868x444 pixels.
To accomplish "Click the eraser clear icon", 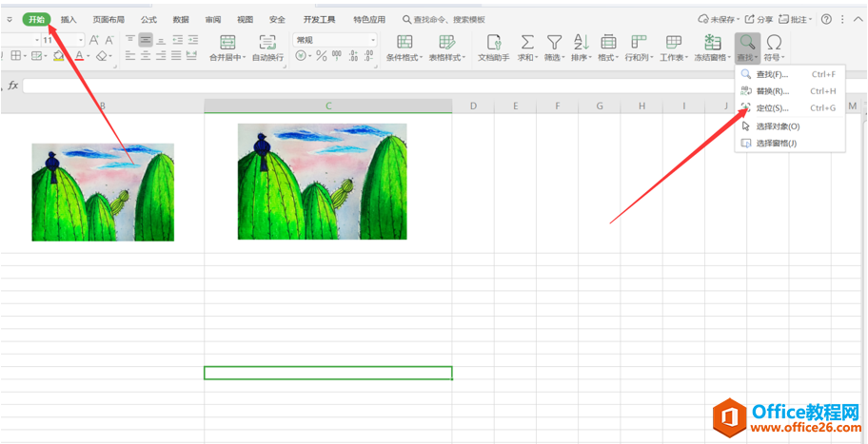I will click(101, 56).
